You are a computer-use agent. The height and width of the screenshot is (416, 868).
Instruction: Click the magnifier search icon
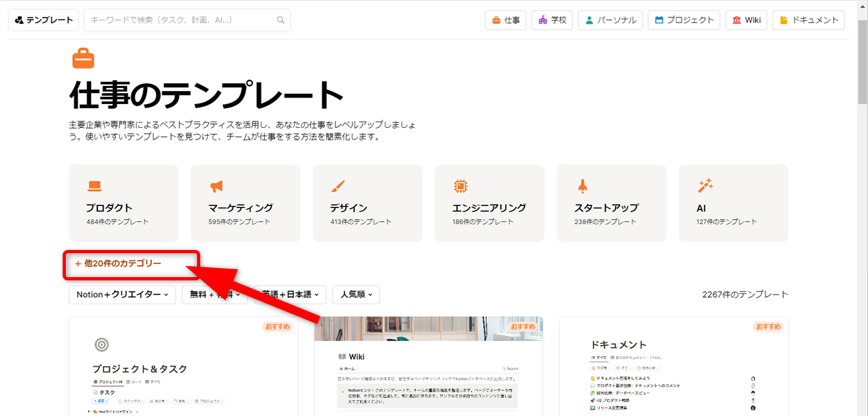coord(281,20)
